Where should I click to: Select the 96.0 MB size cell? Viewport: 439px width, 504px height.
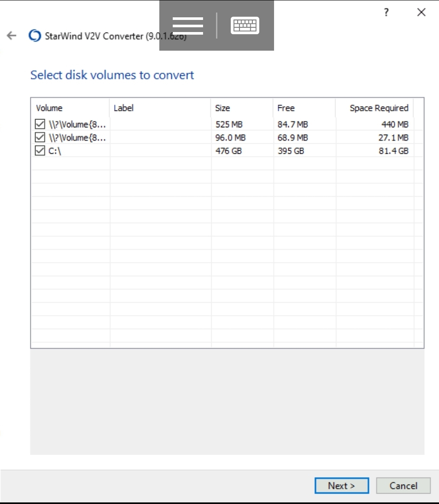tap(230, 138)
